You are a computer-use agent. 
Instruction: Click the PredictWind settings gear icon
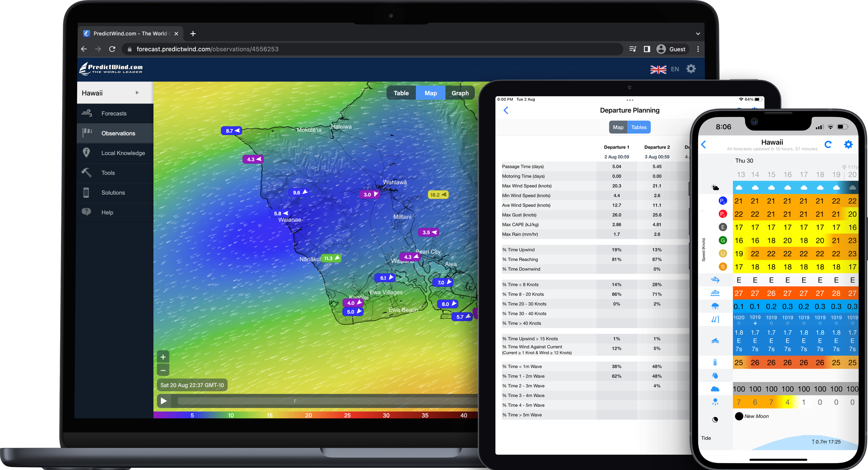pyautogui.click(x=691, y=69)
